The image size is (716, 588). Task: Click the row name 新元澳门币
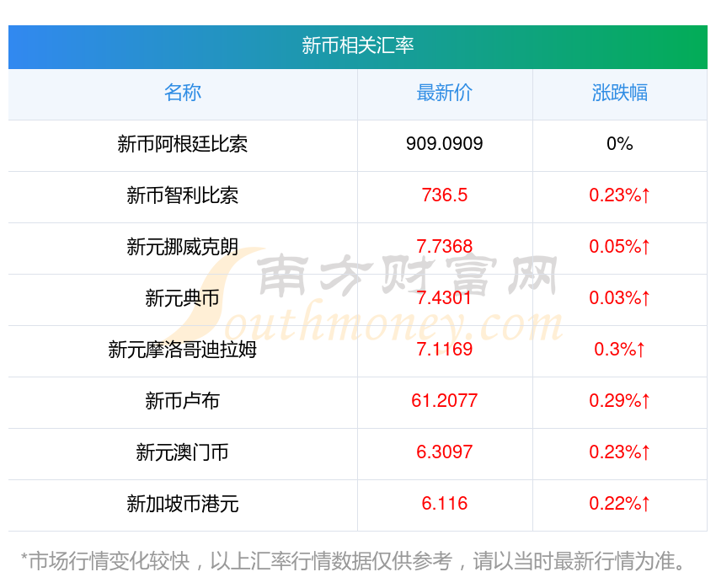183,452
